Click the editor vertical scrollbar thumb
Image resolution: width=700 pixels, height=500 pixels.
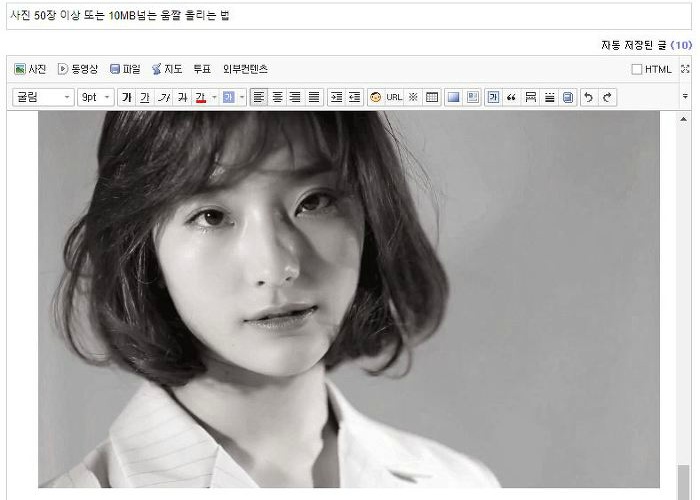point(683,482)
